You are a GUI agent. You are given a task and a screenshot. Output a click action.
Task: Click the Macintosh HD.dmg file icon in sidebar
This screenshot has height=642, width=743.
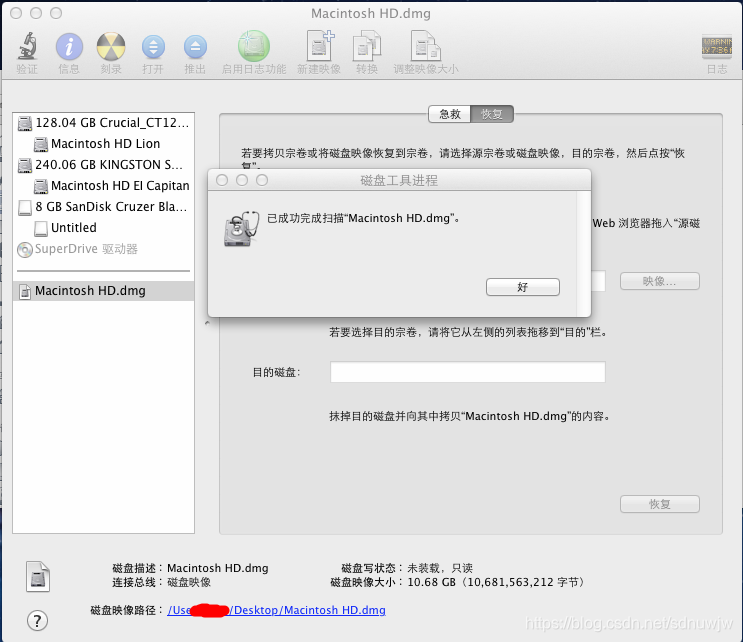(x=25, y=291)
